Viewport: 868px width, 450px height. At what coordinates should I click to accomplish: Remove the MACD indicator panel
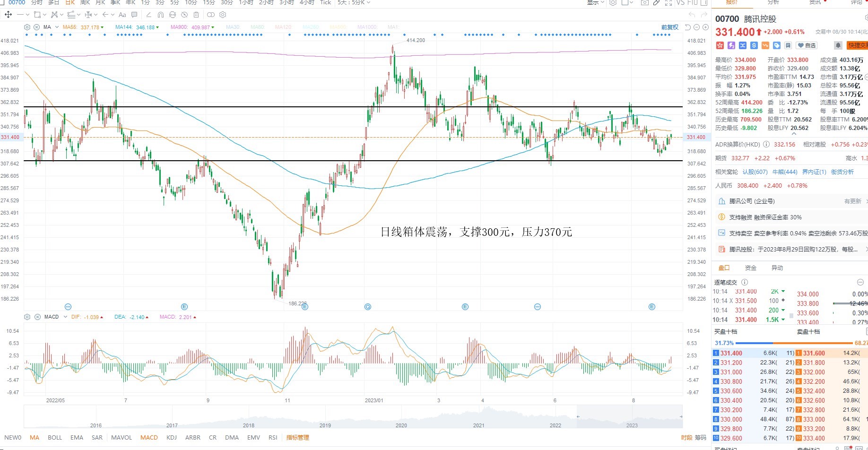tap(37, 317)
